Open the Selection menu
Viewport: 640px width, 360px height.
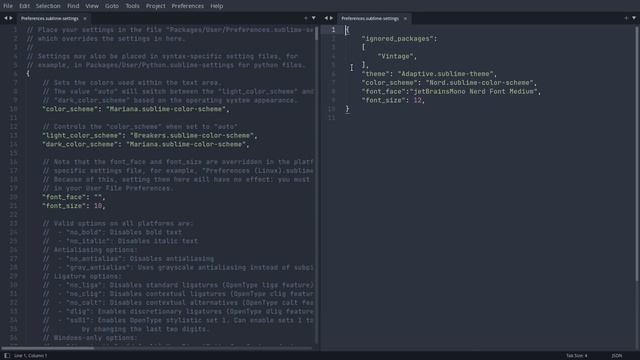[48, 6]
